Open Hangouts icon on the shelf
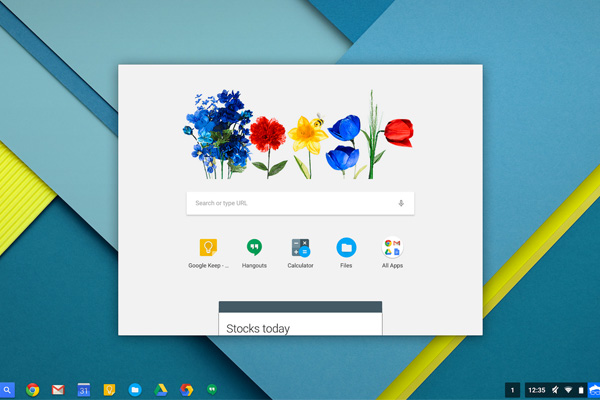Viewport: 600px width, 400px height. click(x=212, y=389)
